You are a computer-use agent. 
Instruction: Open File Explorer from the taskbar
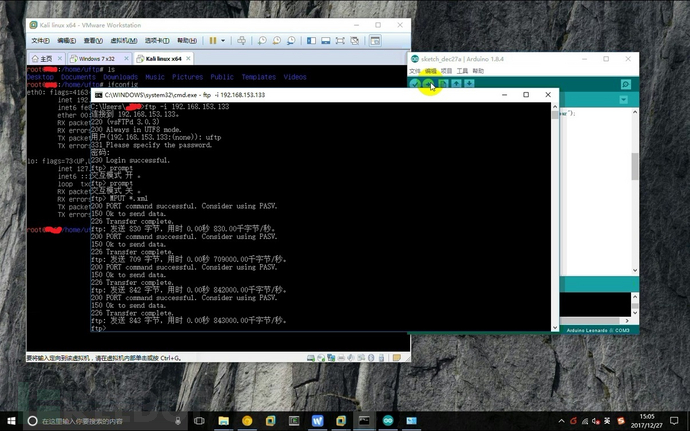coord(224,421)
